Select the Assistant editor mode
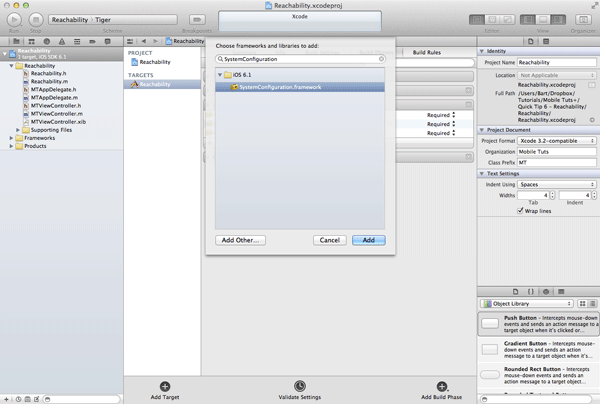 [x=492, y=20]
